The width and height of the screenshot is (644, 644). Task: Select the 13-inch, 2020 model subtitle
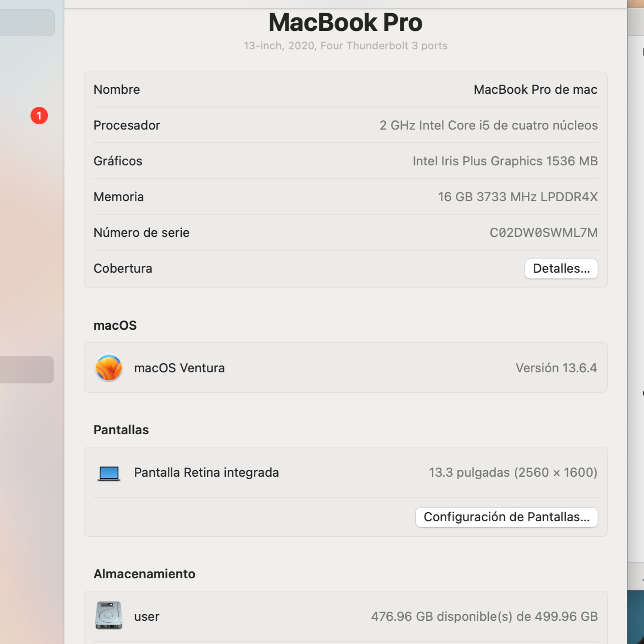pyautogui.click(x=346, y=46)
